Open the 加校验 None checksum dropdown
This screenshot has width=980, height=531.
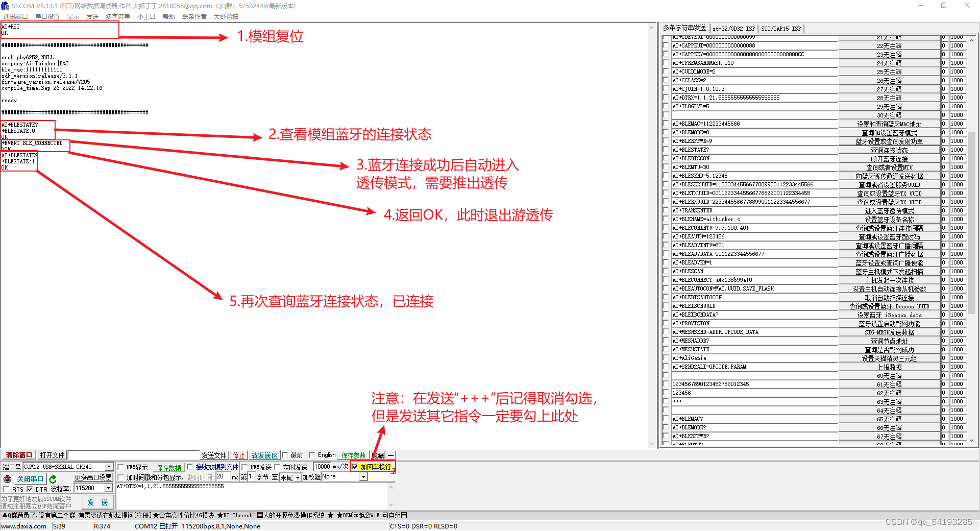(x=363, y=477)
